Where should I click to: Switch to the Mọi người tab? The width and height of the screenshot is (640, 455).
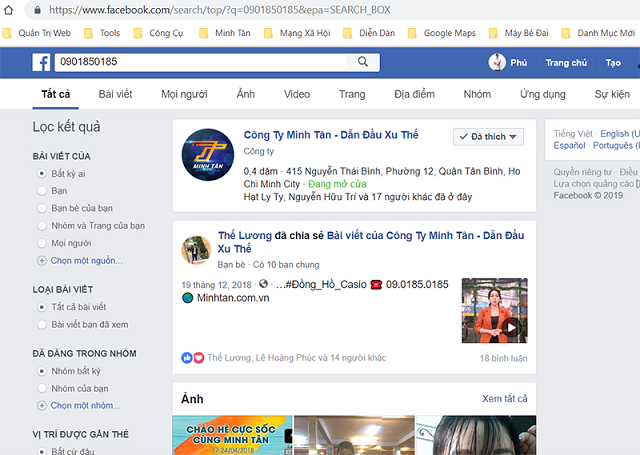tap(184, 94)
